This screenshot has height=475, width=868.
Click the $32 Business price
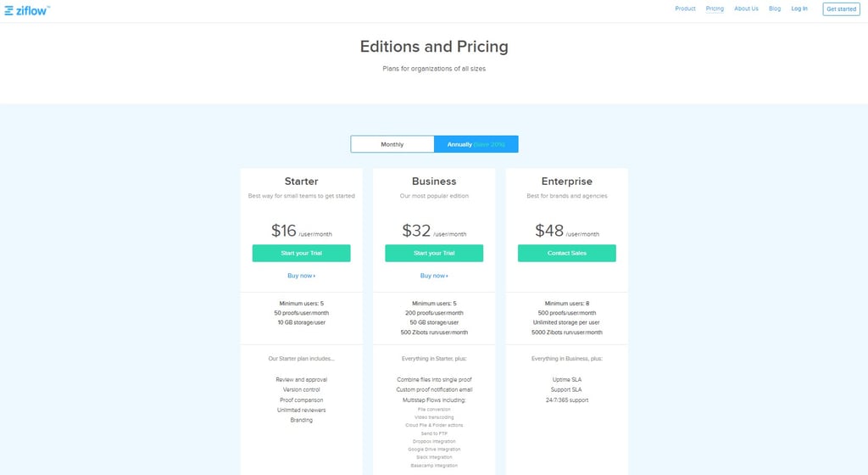(x=417, y=230)
